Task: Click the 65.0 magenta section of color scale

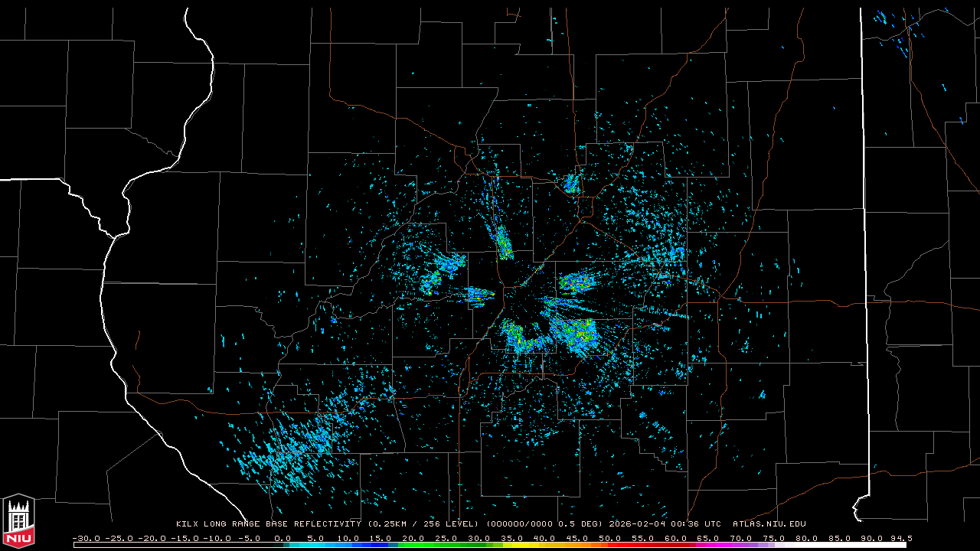Action: click(x=710, y=545)
